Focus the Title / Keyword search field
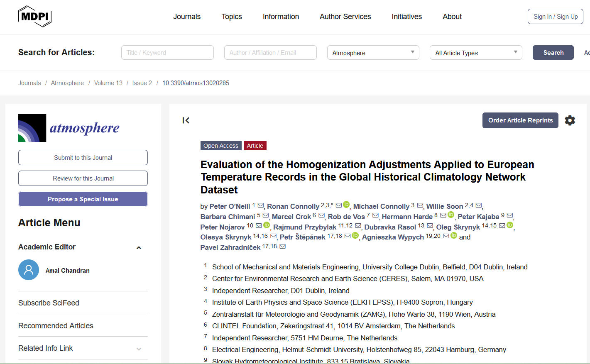590x364 pixels. coord(167,53)
